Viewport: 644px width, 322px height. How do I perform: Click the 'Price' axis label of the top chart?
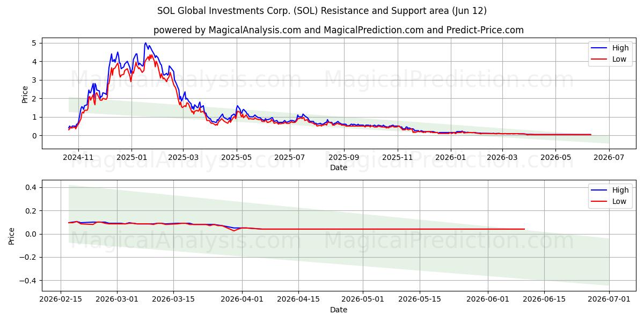[25, 93]
